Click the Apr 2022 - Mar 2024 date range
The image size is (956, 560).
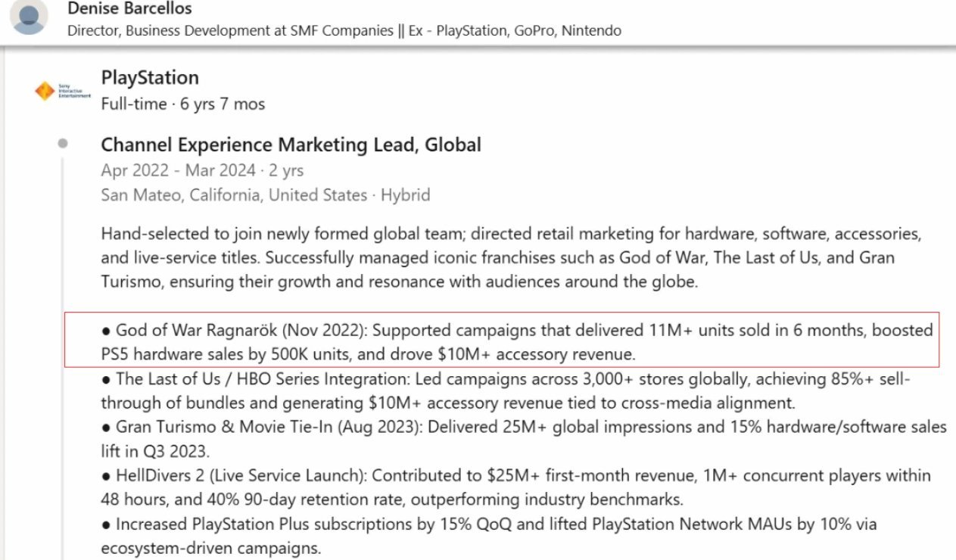(x=202, y=170)
